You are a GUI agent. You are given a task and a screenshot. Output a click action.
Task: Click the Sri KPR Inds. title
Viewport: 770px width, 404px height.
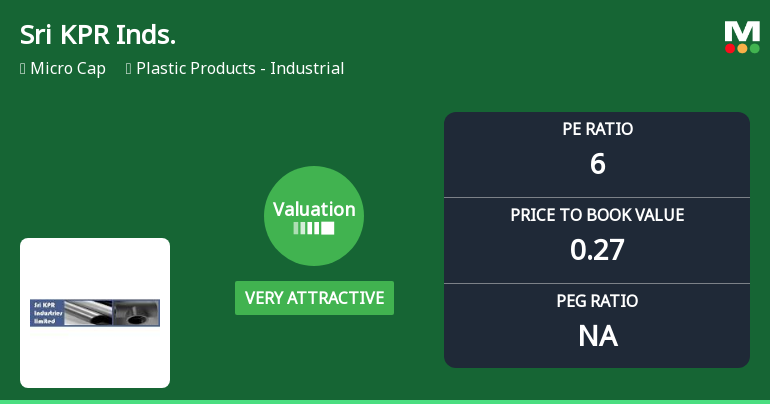pyautogui.click(x=98, y=35)
